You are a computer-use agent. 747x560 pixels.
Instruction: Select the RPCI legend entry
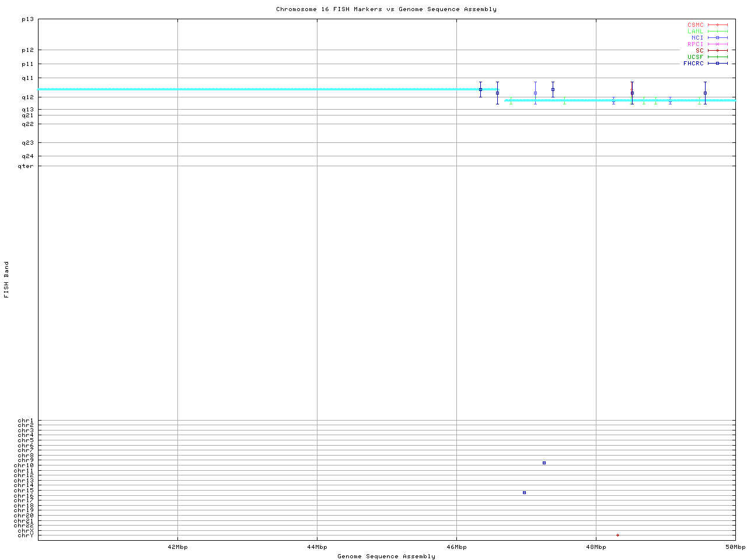click(696, 44)
